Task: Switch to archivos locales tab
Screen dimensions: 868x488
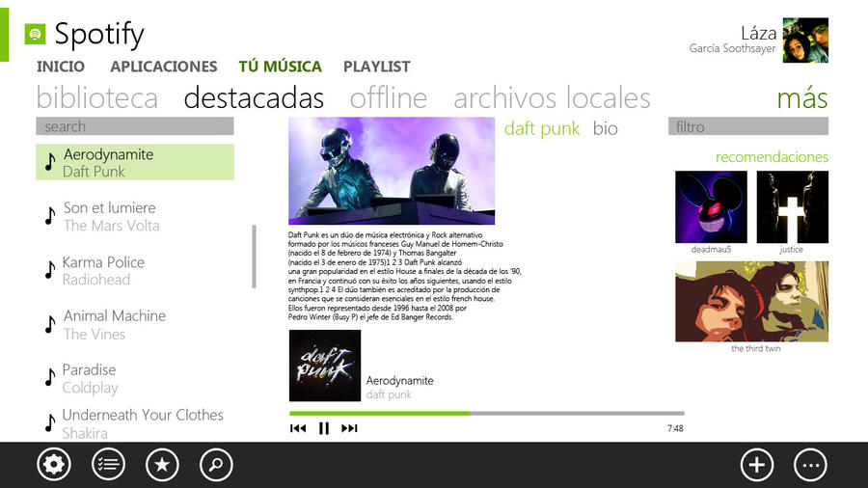Action: (552, 98)
